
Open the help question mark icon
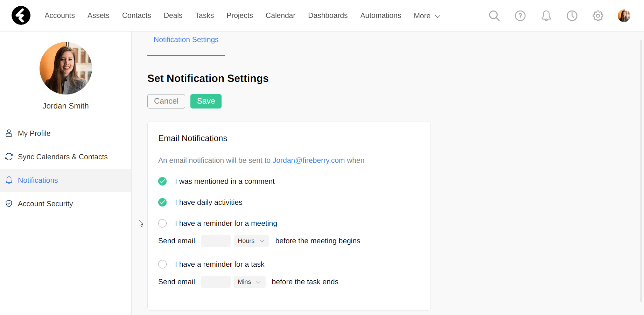tap(520, 16)
